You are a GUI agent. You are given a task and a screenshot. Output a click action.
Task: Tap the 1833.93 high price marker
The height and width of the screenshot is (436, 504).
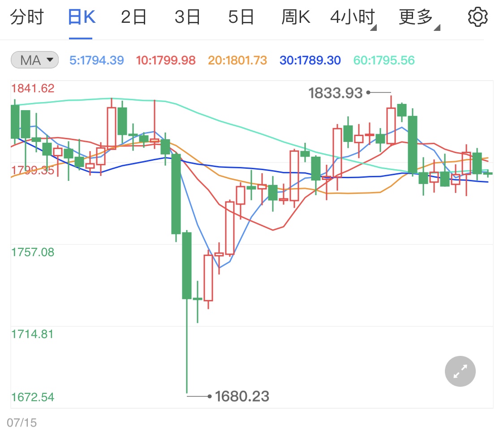[336, 93]
